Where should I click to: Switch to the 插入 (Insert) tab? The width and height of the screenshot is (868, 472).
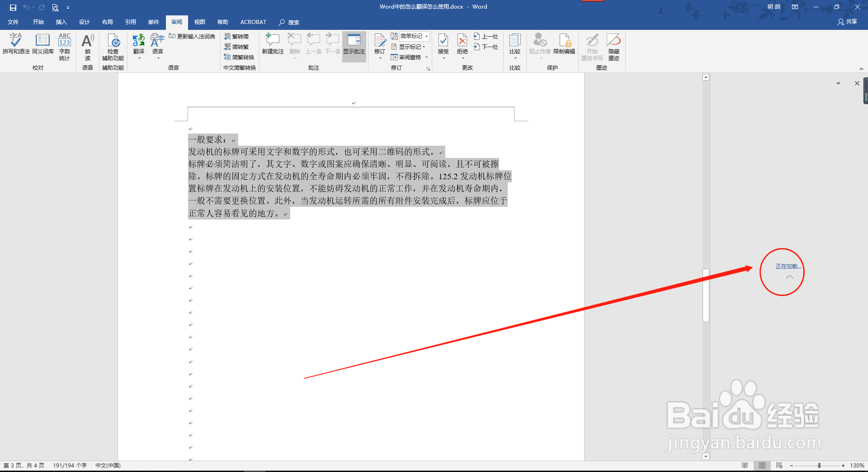(61, 22)
